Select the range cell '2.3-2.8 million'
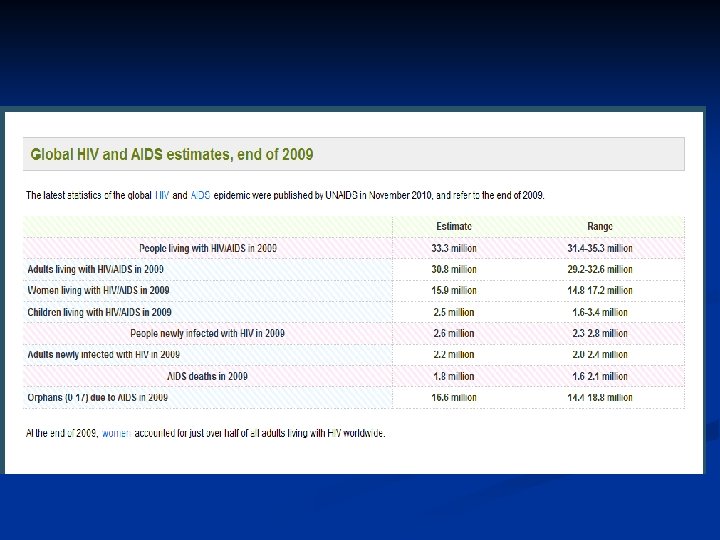This screenshot has width=720, height=540. pos(600,333)
